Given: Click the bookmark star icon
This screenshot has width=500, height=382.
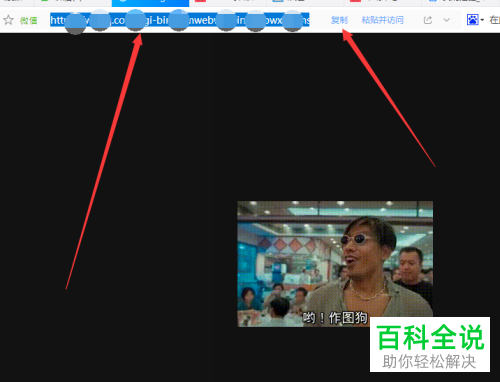Looking at the screenshot, I should pyautogui.click(x=8, y=20).
